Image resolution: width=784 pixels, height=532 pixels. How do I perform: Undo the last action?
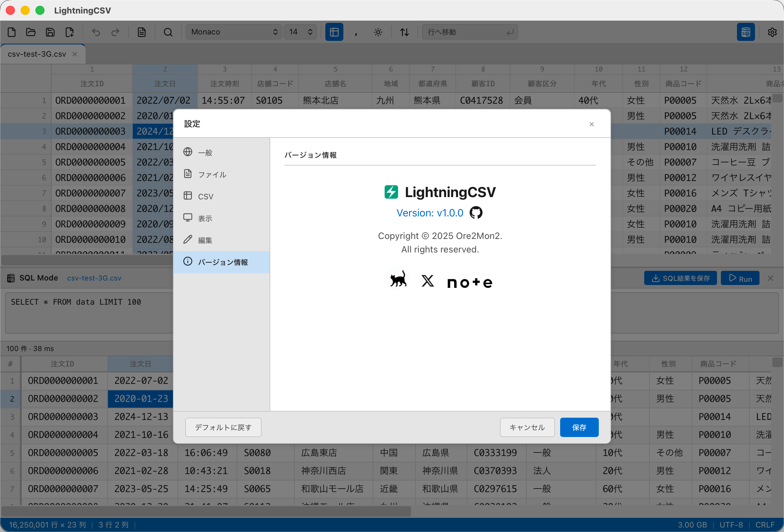pos(96,32)
